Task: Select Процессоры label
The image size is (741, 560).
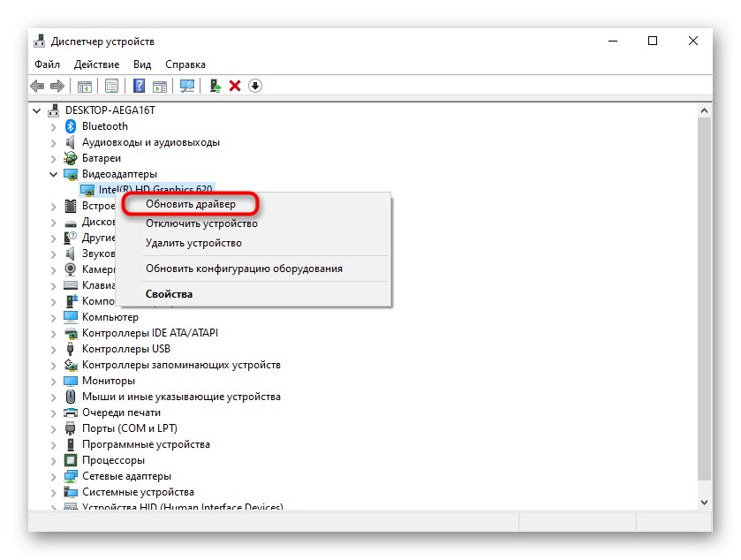Action: point(113,460)
